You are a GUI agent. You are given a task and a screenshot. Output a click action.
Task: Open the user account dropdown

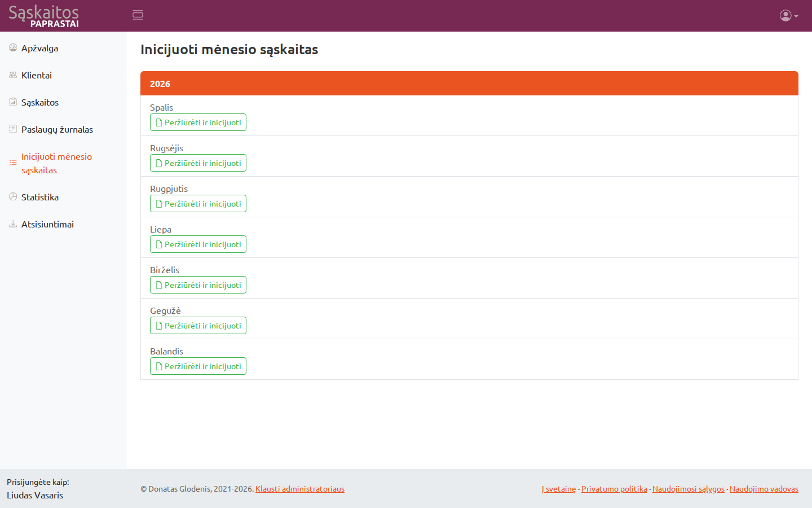[789, 16]
